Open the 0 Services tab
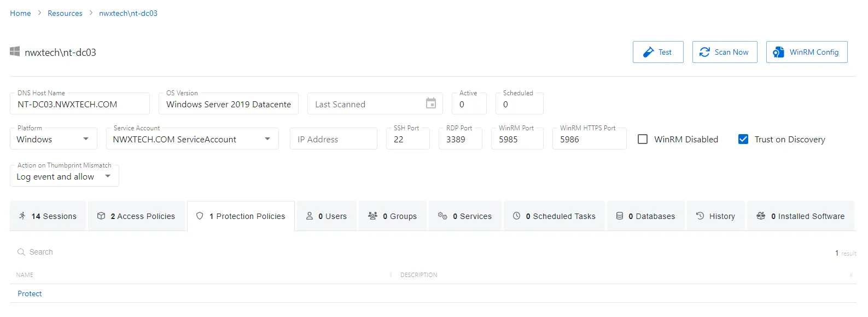Image resolution: width=868 pixels, height=317 pixels. click(465, 216)
